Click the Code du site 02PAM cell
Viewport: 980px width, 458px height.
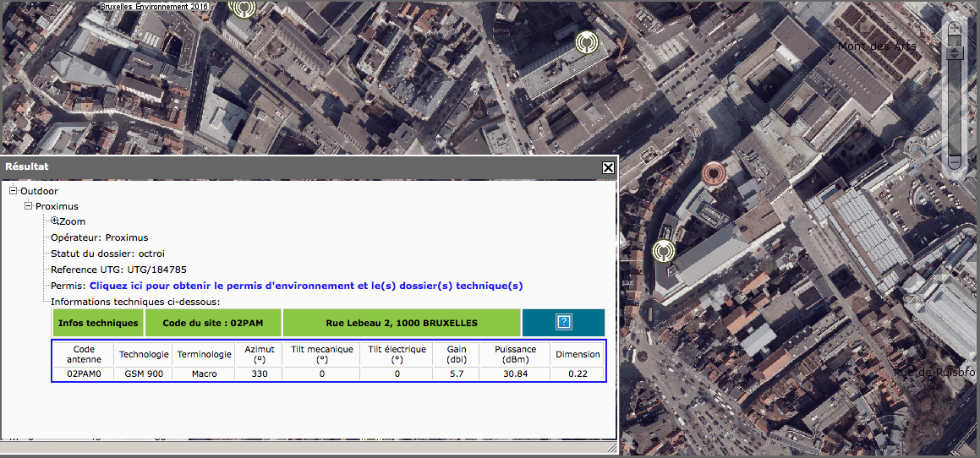point(213,323)
